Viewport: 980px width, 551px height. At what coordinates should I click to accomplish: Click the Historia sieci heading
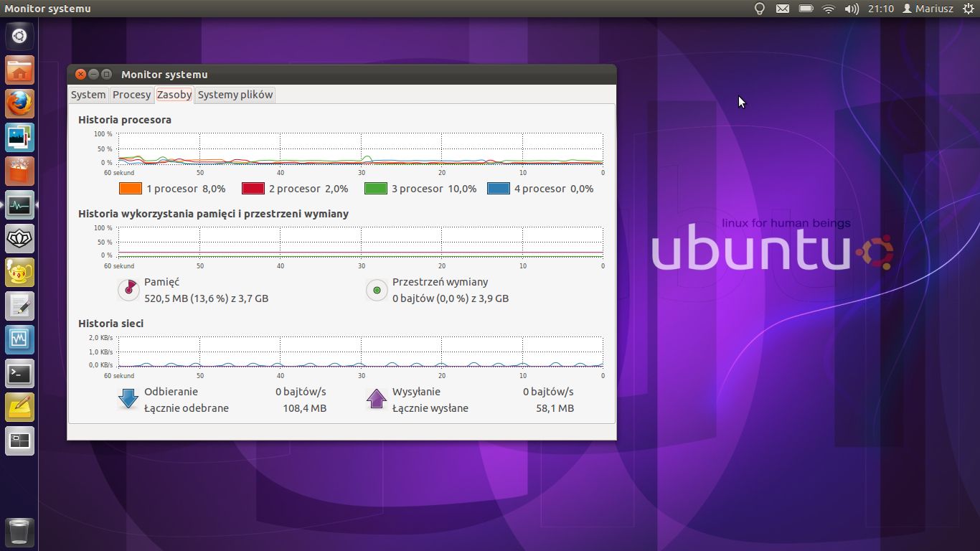111,324
